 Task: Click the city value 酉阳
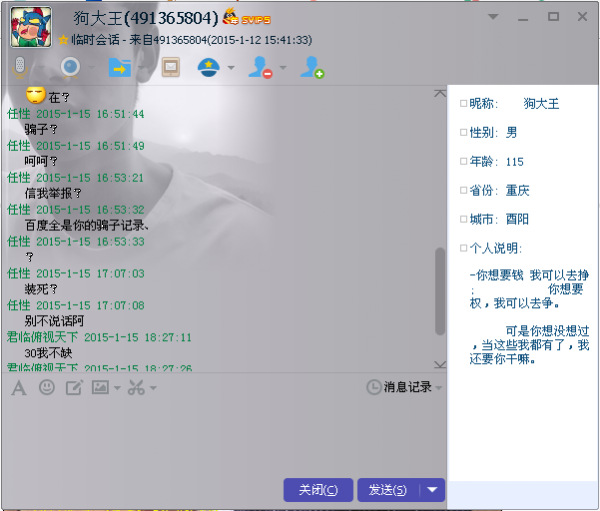coord(517,219)
